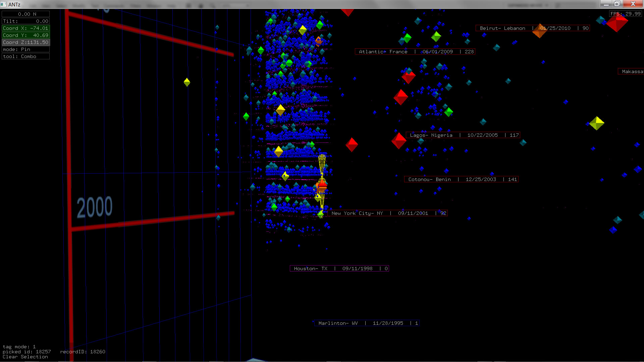Image resolution: width=644 pixels, height=362 pixels.
Task: Click the New York City 09/11/2001 tag
Action: (x=387, y=213)
